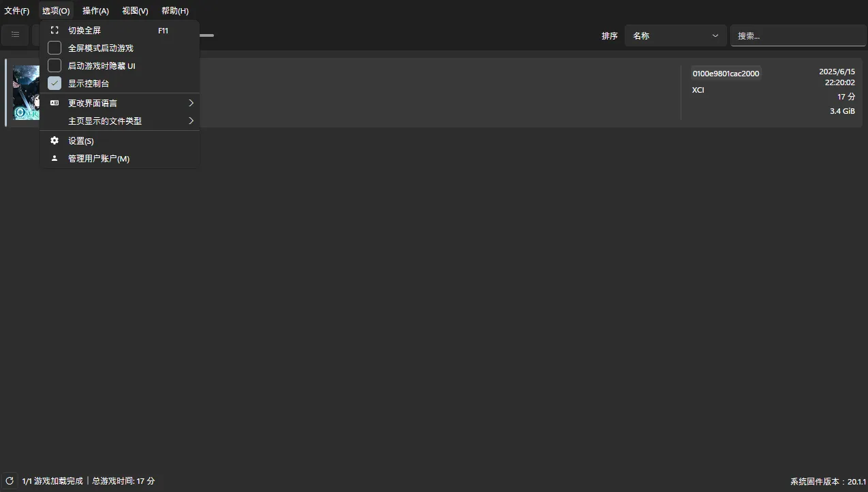Open the 视图(V) menu
The height and width of the screenshot is (492, 868).
(135, 11)
